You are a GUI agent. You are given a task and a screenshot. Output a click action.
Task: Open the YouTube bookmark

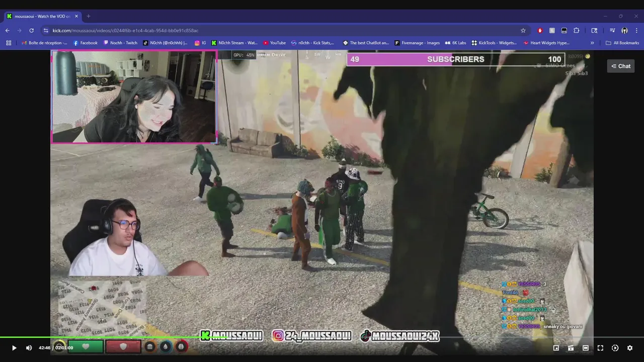click(274, 43)
